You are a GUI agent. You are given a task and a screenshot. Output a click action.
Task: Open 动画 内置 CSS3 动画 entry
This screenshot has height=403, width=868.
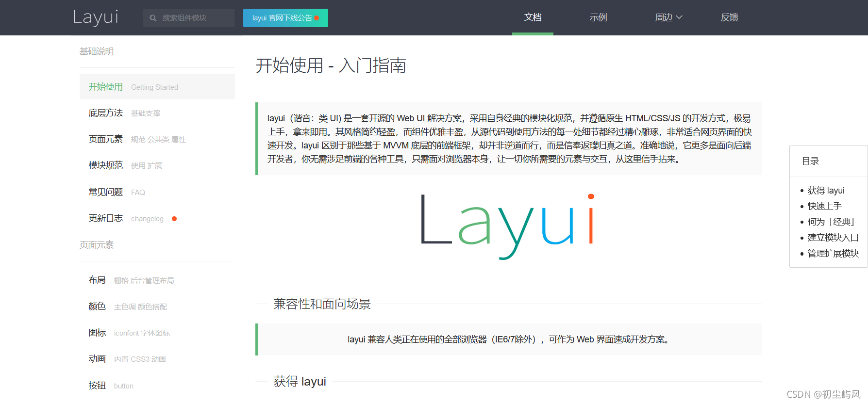[x=157, y=359]
